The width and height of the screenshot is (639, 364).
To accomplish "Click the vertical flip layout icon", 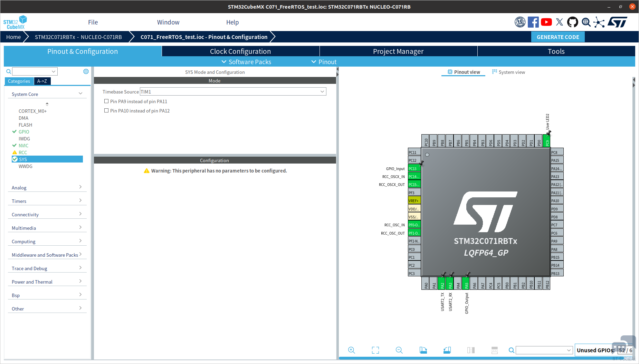I will coord(471,350).
